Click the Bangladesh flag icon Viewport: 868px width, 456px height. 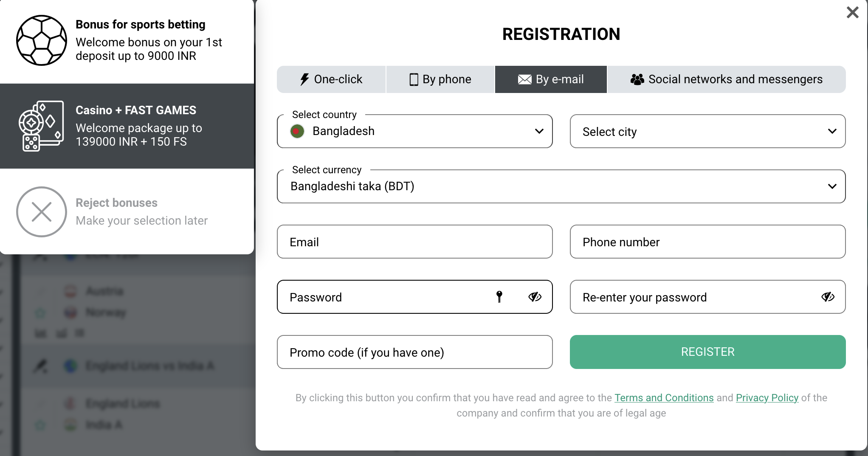(297, 131)
